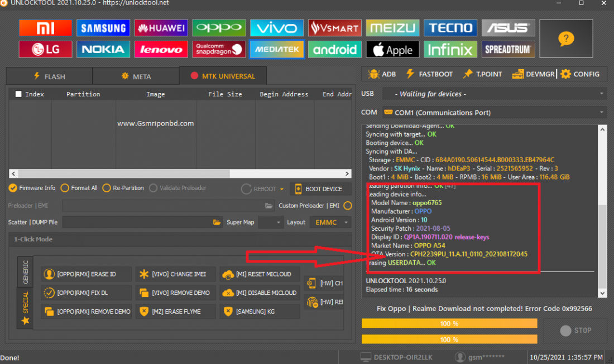Select the Format All option
This screenshot has height=364, width=614.
(x=79, y=188)
